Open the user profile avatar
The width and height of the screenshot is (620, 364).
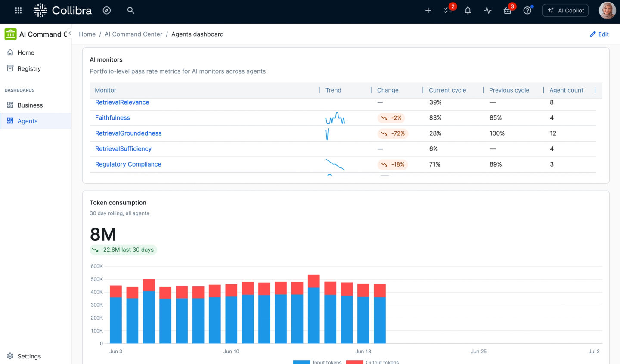click(x=607, y=10)
